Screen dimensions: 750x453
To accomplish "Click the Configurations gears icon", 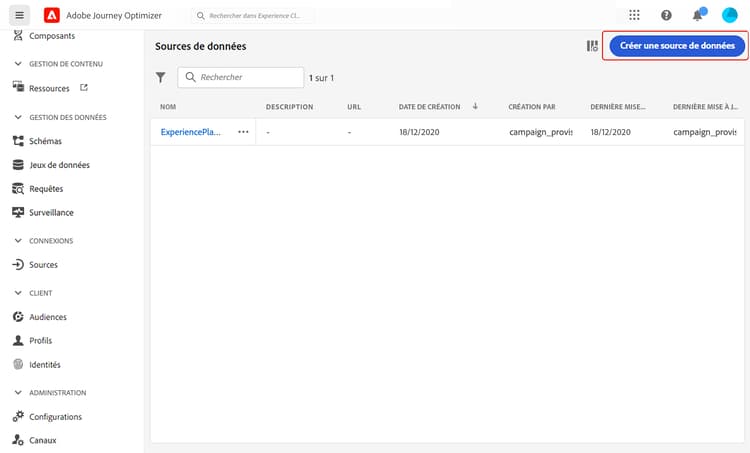I will pos(18,416).
